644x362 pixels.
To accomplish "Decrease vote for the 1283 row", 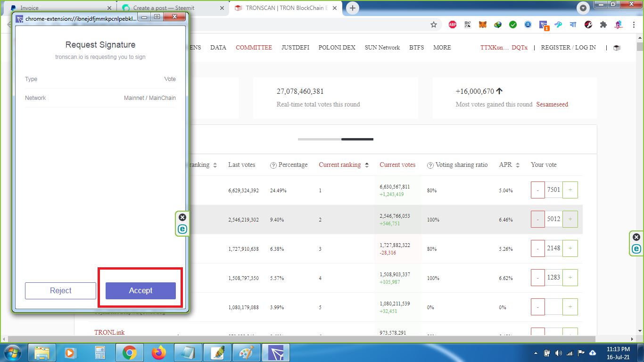I will pyautogui.click(x=538, y=278).
